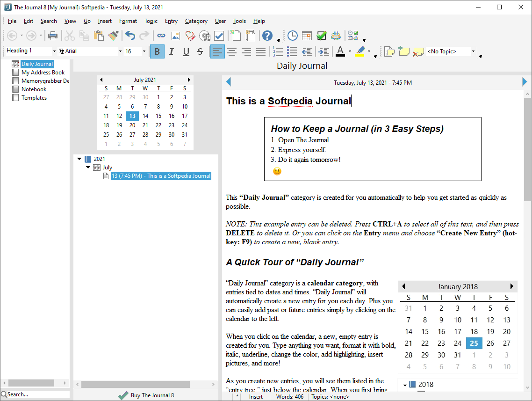Toggle justified text alignment
Viewport: 532px width, 401px height.
[x=261, y=51]
